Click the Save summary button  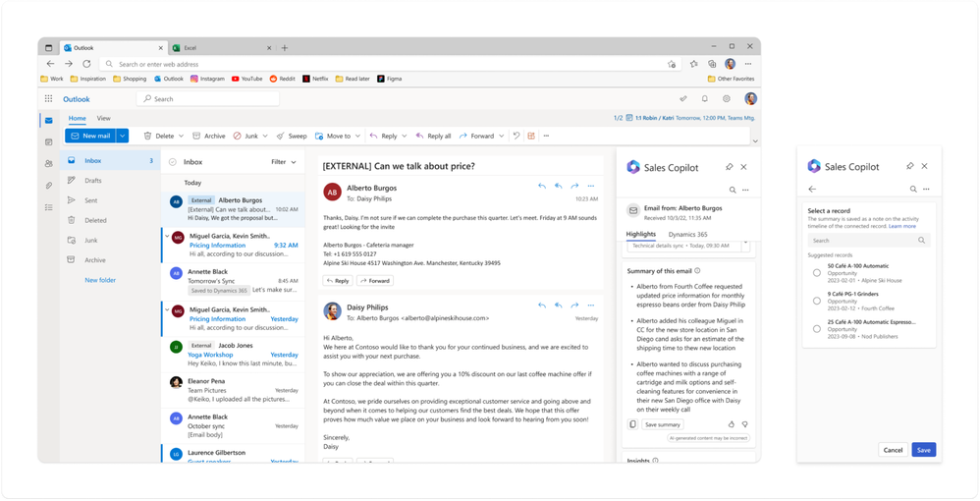pos(663,424)
